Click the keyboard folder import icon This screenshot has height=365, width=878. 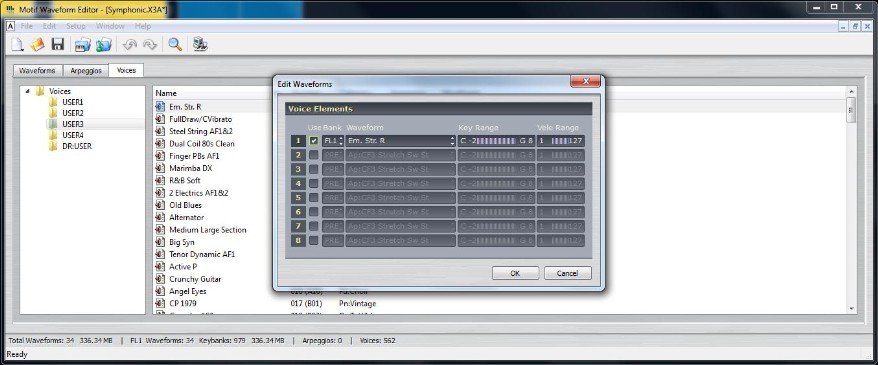[83, 44]
